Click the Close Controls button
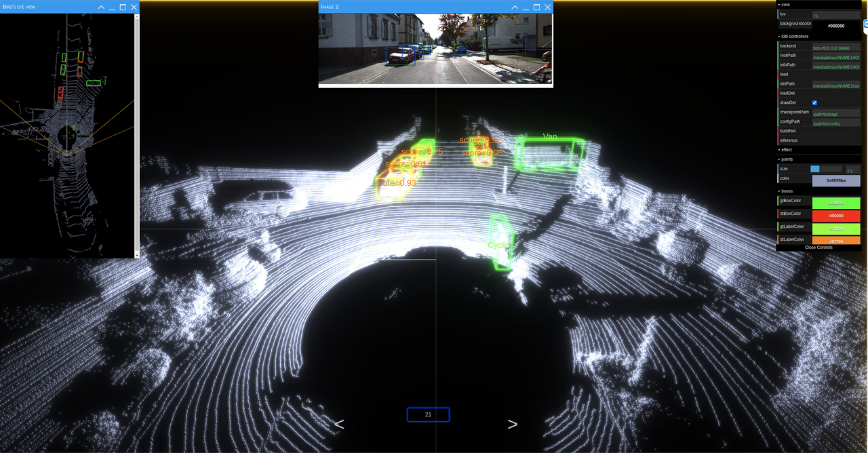 (818, 247)
